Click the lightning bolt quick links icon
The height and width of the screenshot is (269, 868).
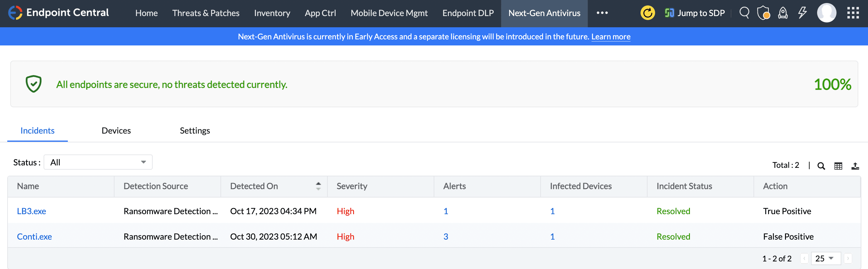tap(802, 13)
